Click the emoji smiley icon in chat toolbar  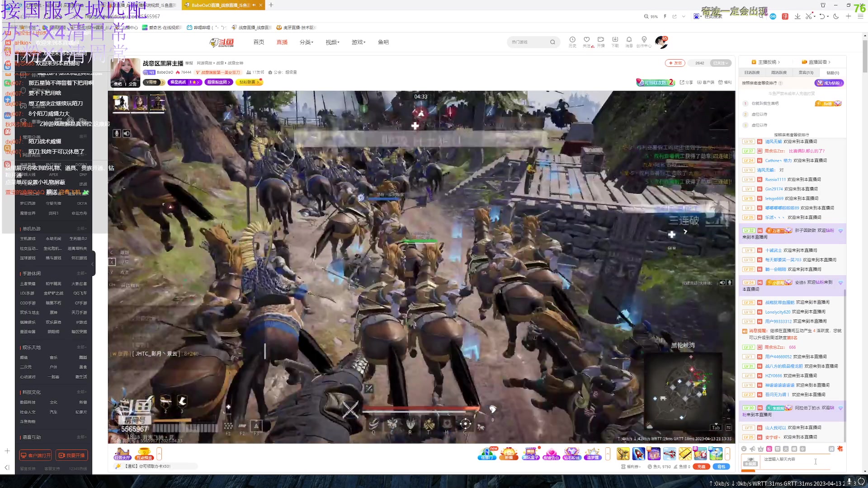(744, 449)
